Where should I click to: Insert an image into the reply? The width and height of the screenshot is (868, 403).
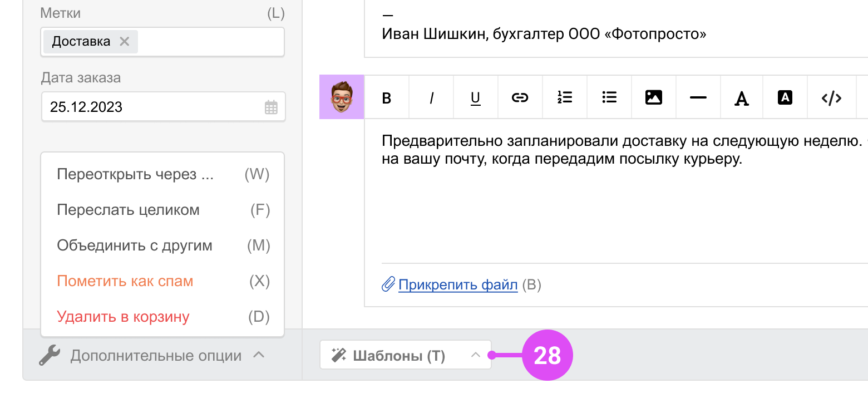pos(653,98)
